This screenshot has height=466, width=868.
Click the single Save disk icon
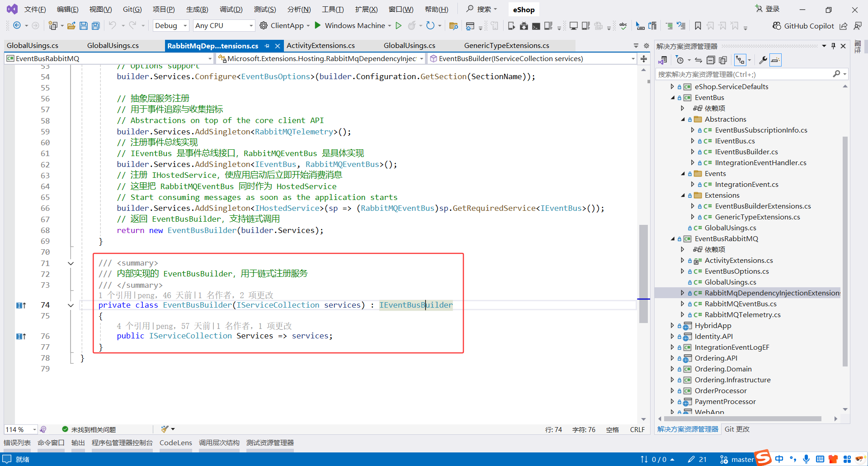[84, 26]
